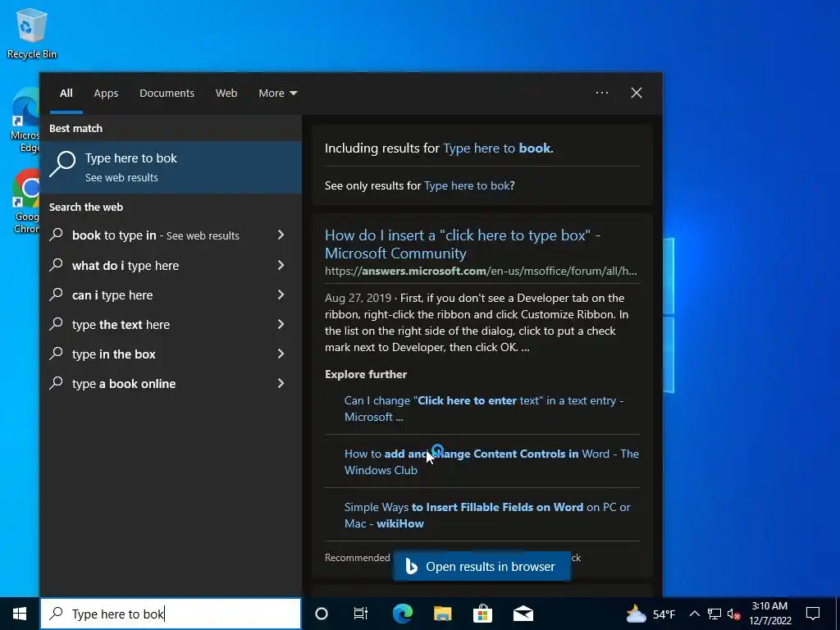Expand 'what do i type here' arrow
The image size is (840, 630).
[281, 265]
